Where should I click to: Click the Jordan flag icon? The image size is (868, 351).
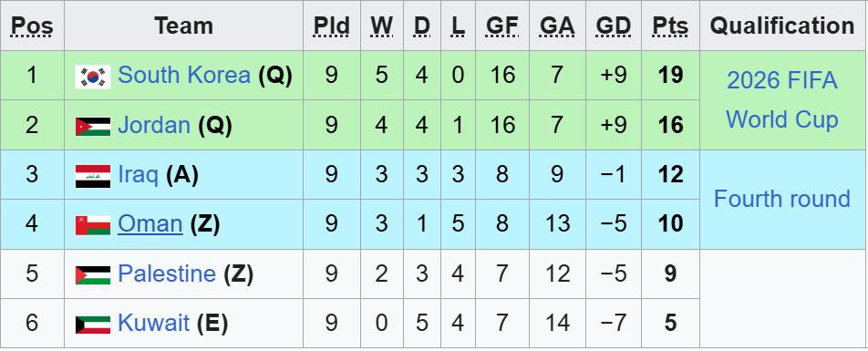point(93,126)
